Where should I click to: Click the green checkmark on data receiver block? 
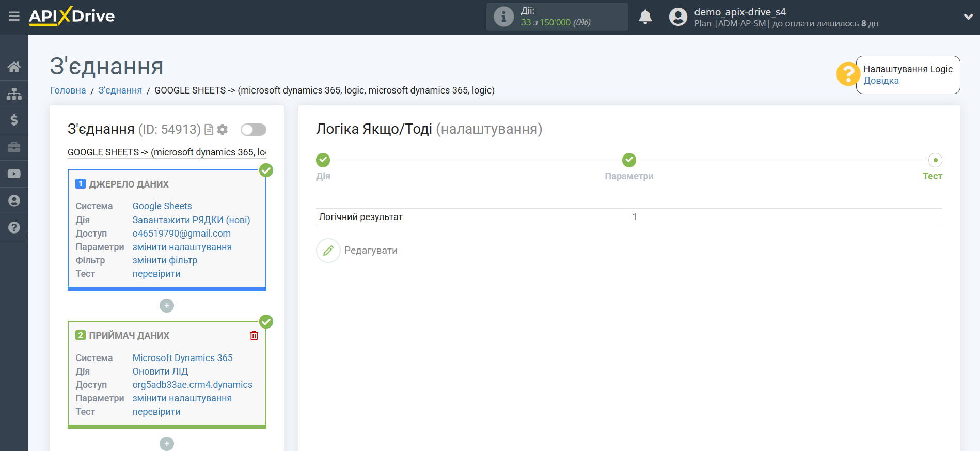[266, 322]
